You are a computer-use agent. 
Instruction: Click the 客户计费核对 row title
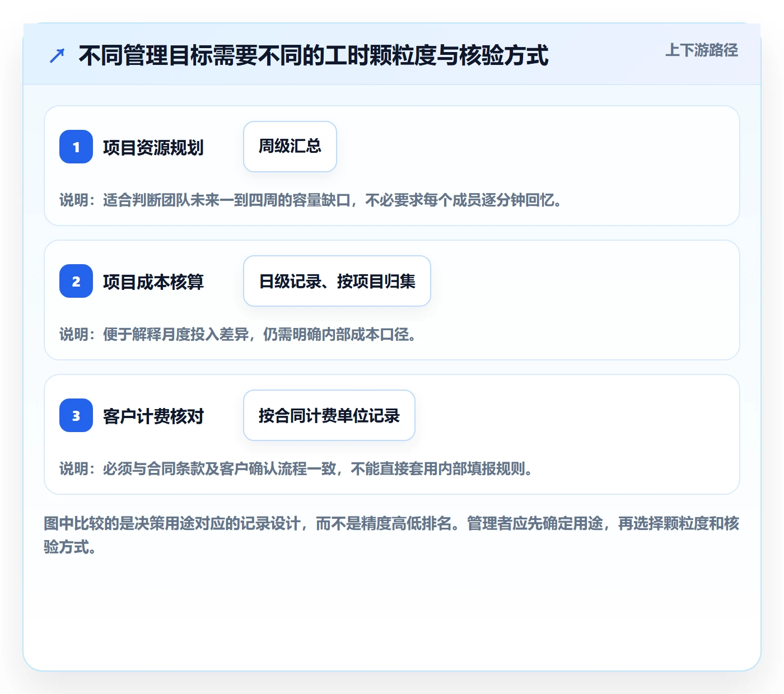pyautogui.click(x=153, y=416)
